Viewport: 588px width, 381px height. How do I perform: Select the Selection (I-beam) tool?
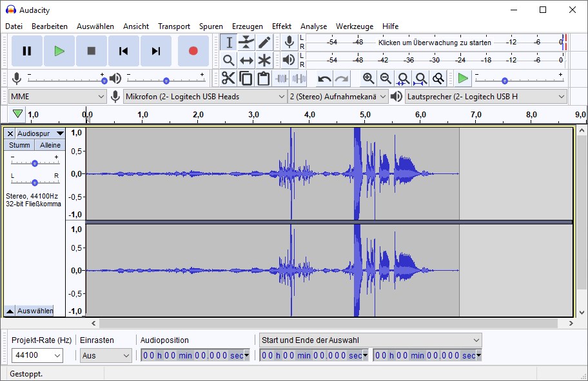point(229,43)
